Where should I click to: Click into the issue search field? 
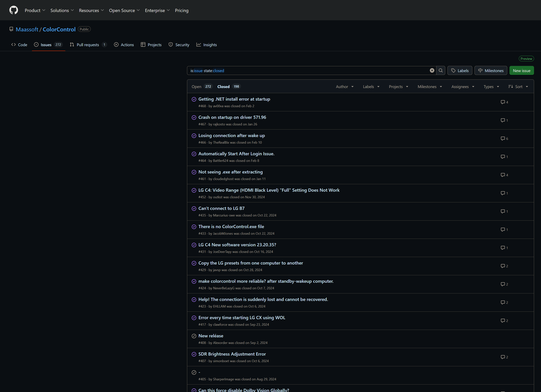310,71
